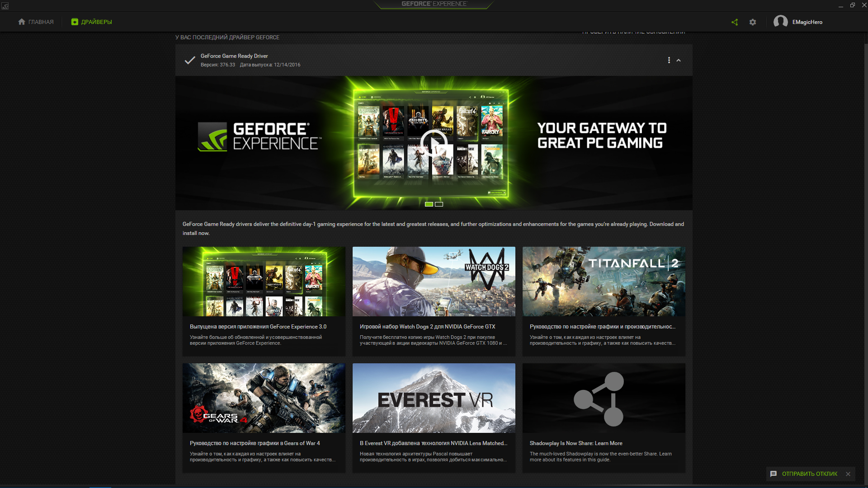Click 'Дата выпуска: 12/14/2016' text

tap(270, 65)
